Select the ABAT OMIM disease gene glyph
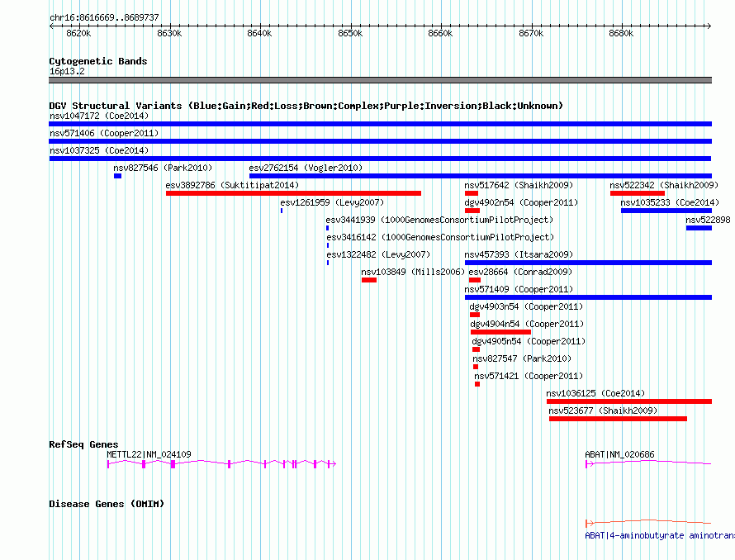This screenshot has width=735, height=560. pyautogui.click(x=648, y=523)
